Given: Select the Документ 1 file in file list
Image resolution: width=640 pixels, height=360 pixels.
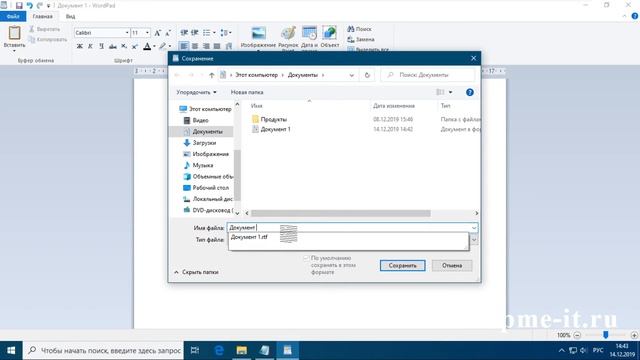Looking at the screenshot, I should 276,129.
